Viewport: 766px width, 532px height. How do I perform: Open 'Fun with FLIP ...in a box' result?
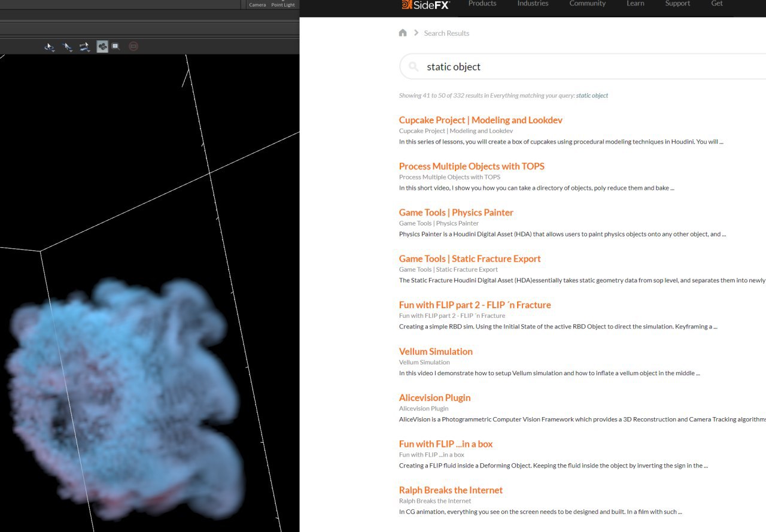click(x=446, y=444)
